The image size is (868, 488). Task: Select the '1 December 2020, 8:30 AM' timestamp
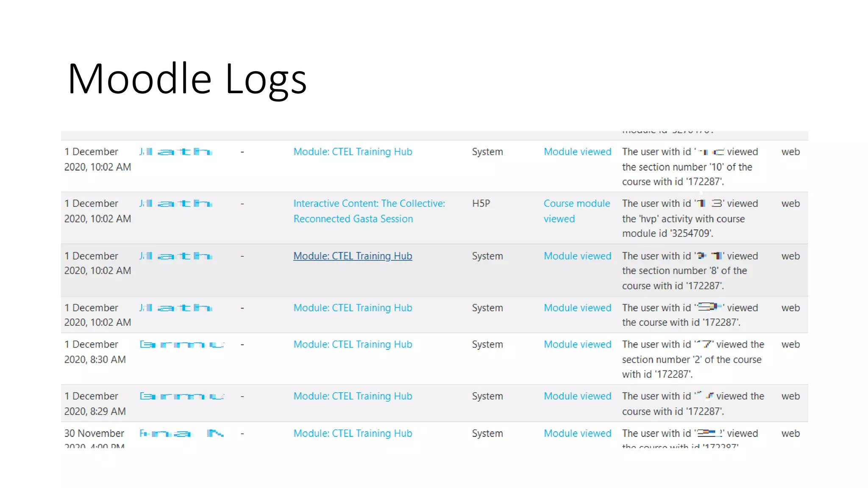[x=95, y=352]
